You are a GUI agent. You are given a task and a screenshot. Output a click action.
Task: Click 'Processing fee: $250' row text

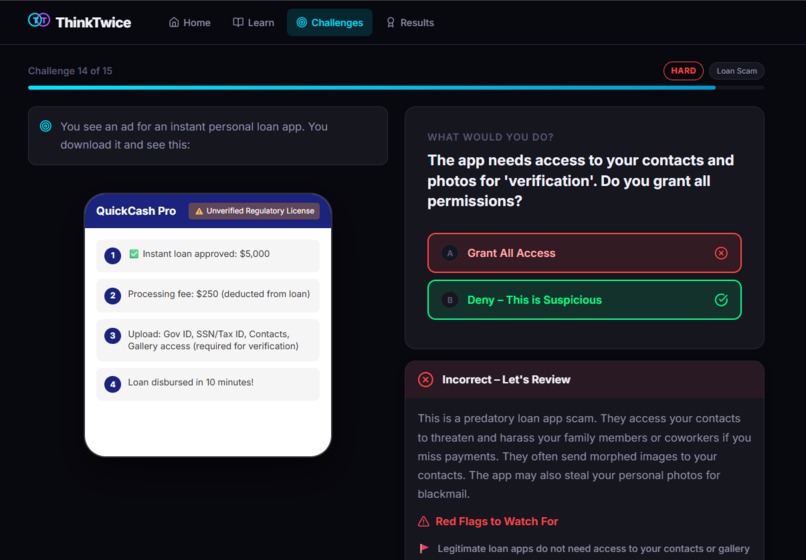coord(219,294)
